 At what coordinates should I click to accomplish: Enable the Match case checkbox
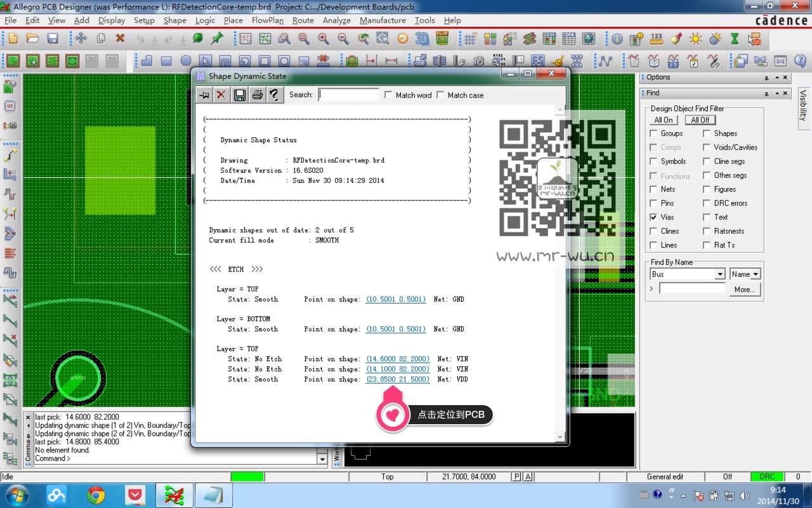[x=440, y=95]
